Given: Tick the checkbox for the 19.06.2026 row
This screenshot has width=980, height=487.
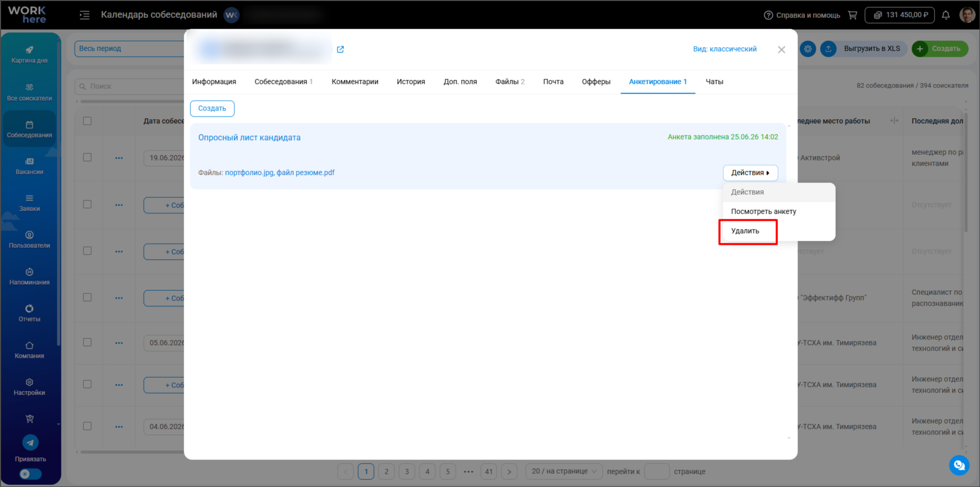Looking at the screenshot, I should point(87,157).
